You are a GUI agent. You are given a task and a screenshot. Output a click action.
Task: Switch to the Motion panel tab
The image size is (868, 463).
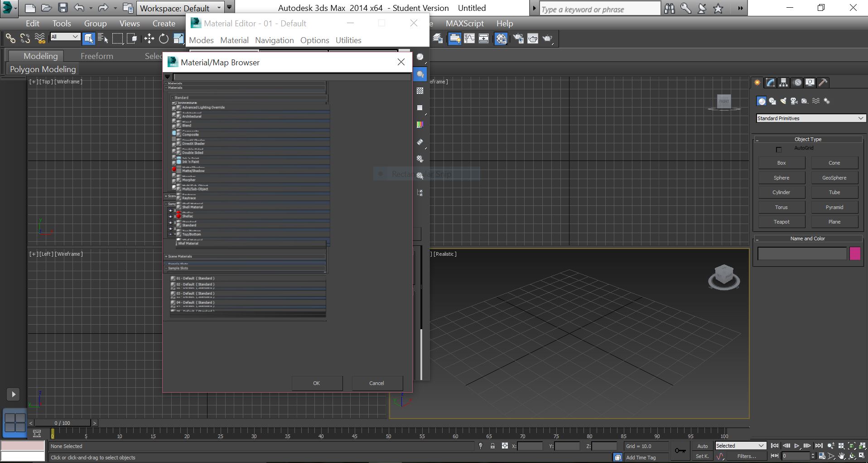(x=797, y=83)
